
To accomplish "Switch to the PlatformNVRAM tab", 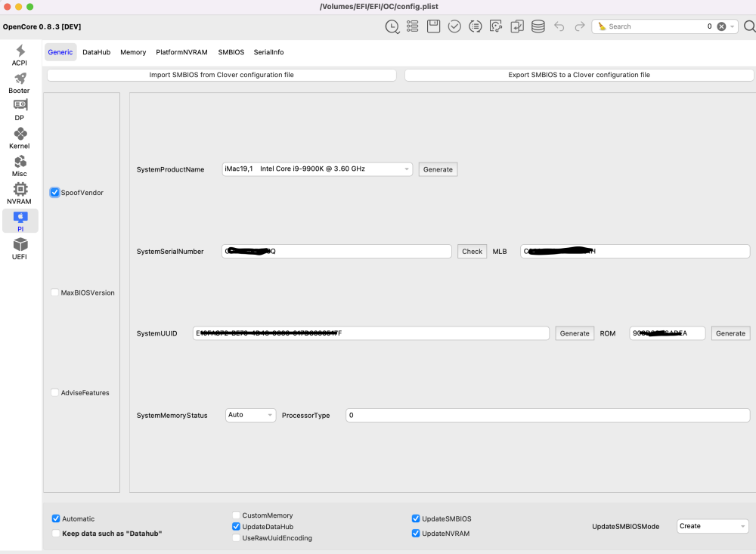I will pos(181,52).
